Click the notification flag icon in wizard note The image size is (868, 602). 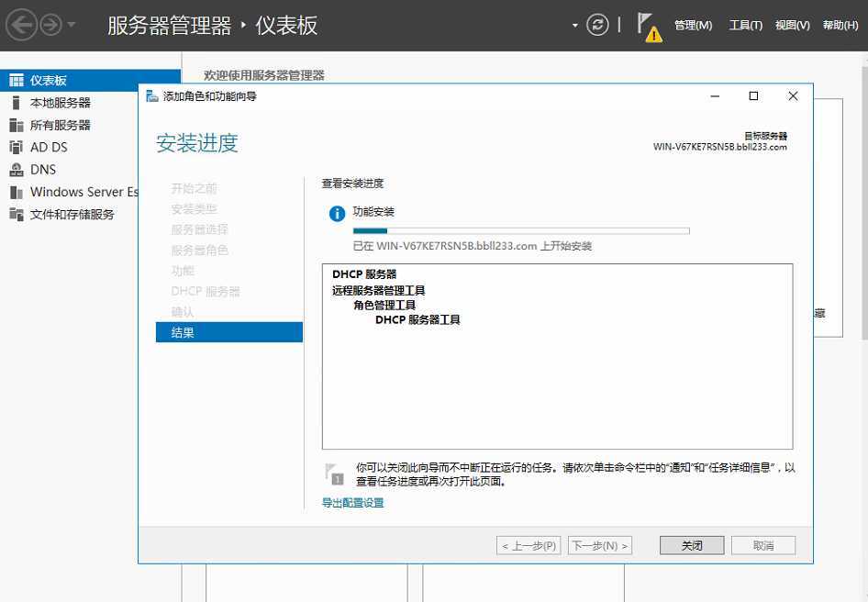click(x=334, y=474)
